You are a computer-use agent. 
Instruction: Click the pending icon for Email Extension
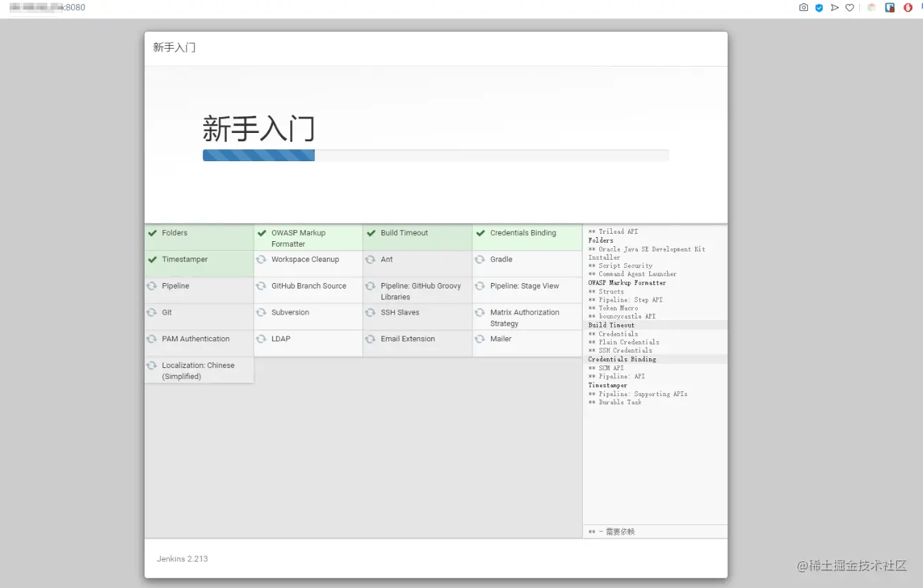(x=370, y=339)
